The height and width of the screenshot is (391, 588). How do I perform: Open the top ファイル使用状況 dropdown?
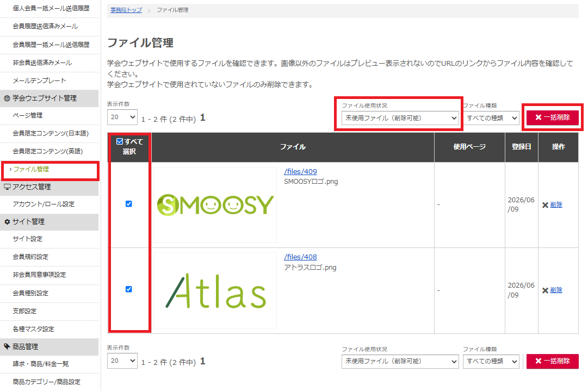pyautogui.click(x=400, y=118)
